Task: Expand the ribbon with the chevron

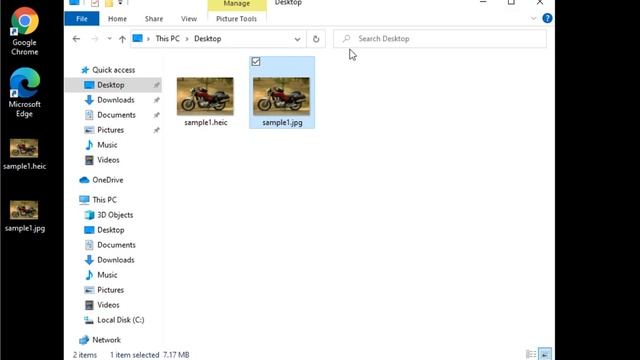Action: (x=533, y=18)
